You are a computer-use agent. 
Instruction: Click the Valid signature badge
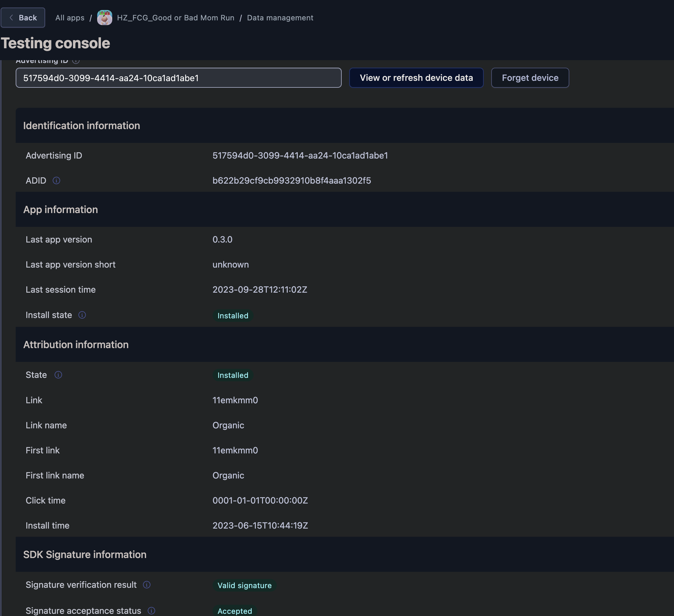click(x=245, y=585)
